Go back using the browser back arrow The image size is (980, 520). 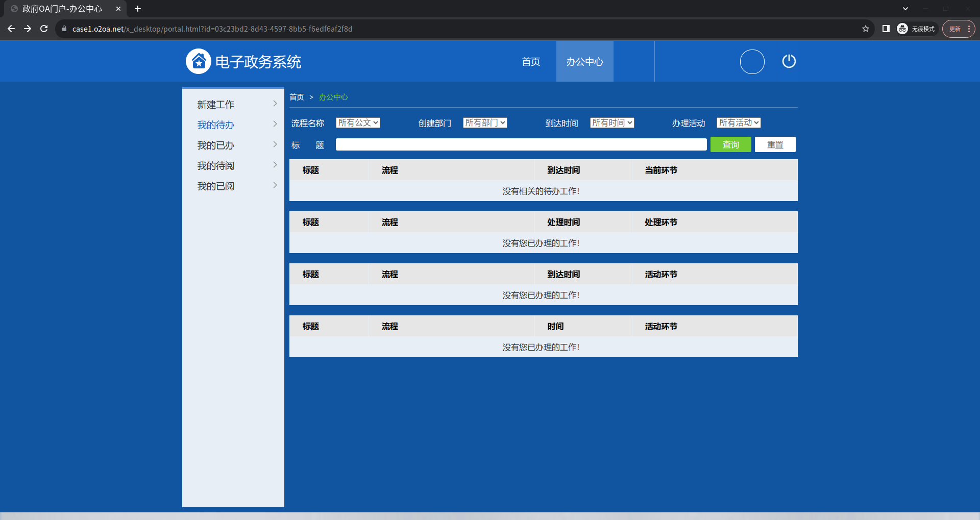pos(11,29)
